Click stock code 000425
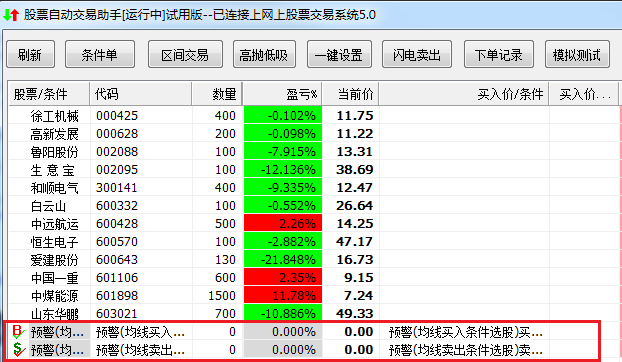The image size is (622, 362). 117,116
